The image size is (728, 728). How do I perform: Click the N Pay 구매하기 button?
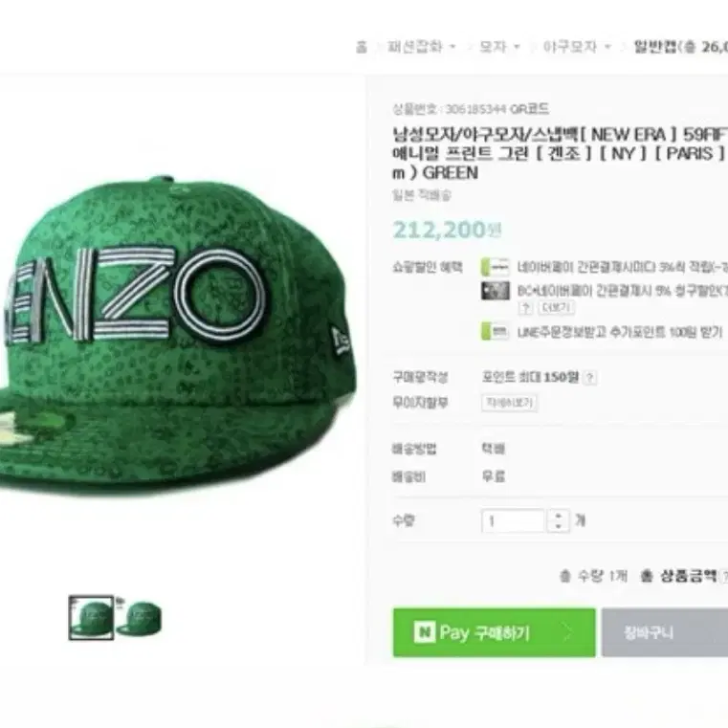click(494, 633)
